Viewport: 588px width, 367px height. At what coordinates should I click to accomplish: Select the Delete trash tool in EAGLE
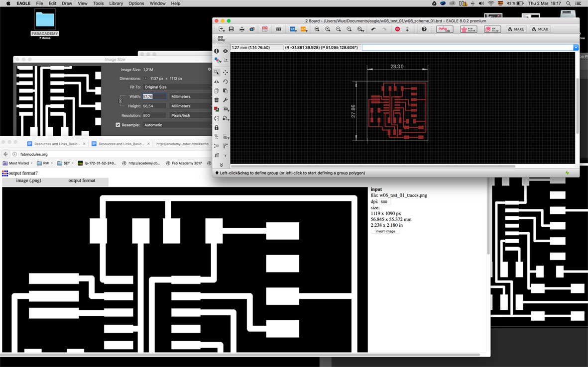click(x=217, y=100)
